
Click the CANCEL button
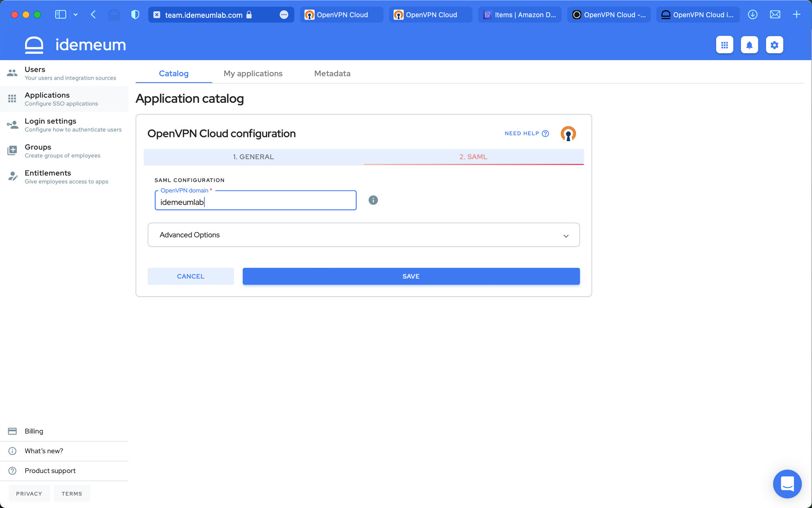[190, 276]
